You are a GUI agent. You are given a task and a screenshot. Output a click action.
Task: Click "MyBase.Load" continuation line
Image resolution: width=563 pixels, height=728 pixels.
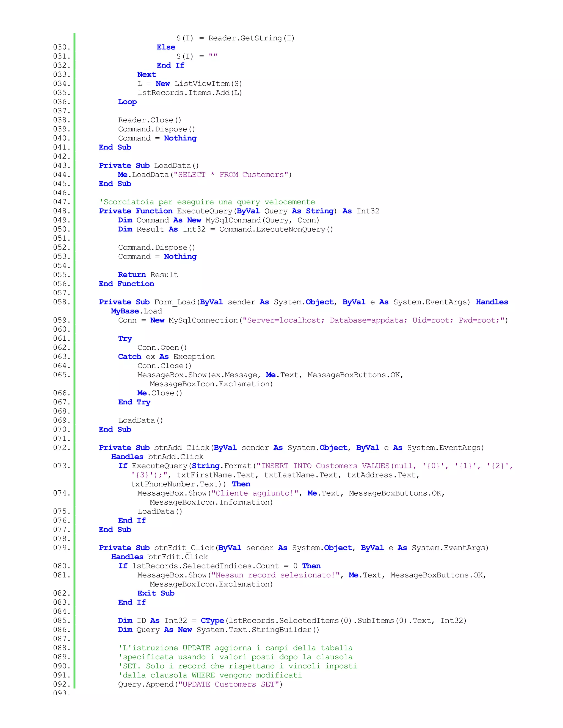[x=136, y=311]
